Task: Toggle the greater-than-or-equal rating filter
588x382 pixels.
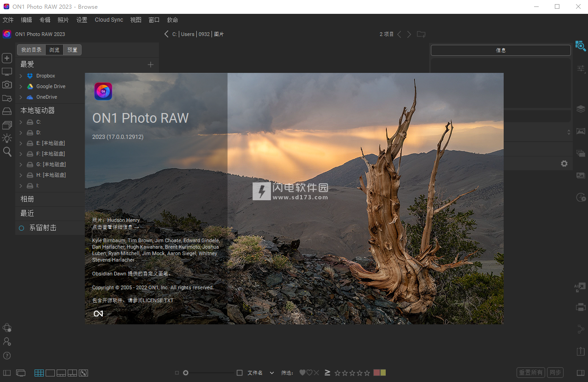Action: (x=328, y=372)
